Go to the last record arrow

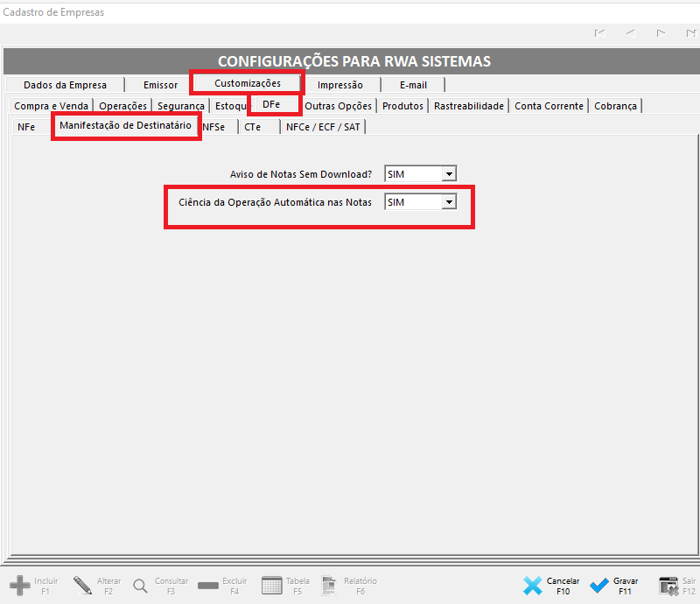[x=691, y=33]
